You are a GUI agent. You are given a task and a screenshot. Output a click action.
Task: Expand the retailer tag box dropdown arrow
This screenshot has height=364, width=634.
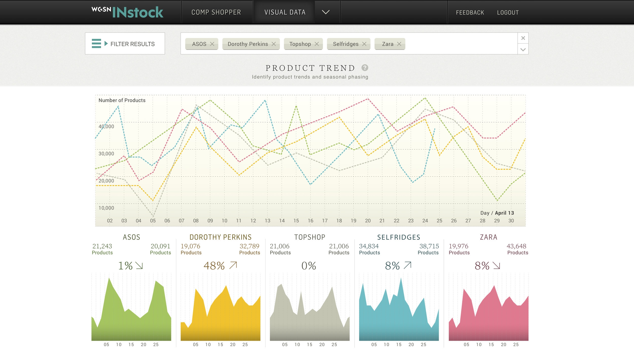[x=523, y=49]
